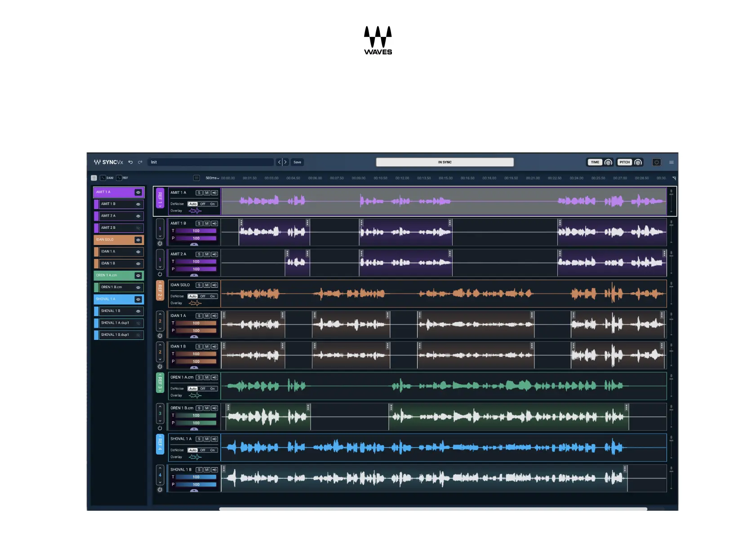Viewport: 756px width, 535px height.
Task: Hide AMIT 1 B with eye icon
Action: pyautogui.click(x=138, y=204)
